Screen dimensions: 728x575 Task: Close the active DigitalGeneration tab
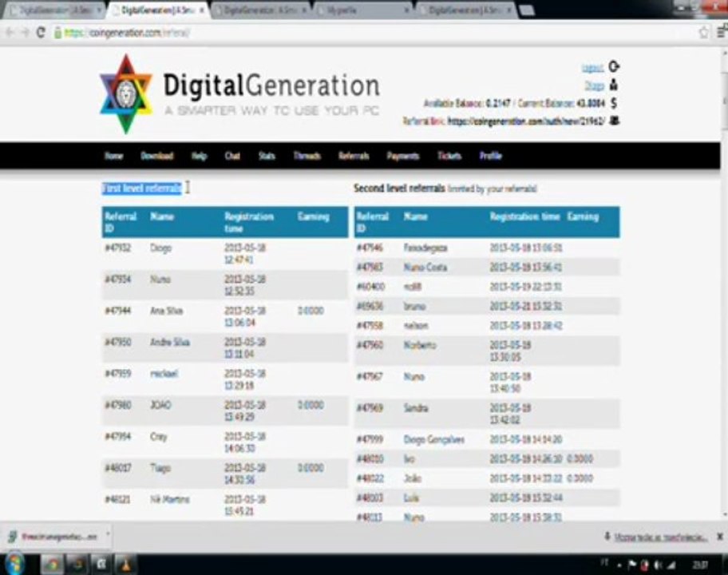[201, 10]
